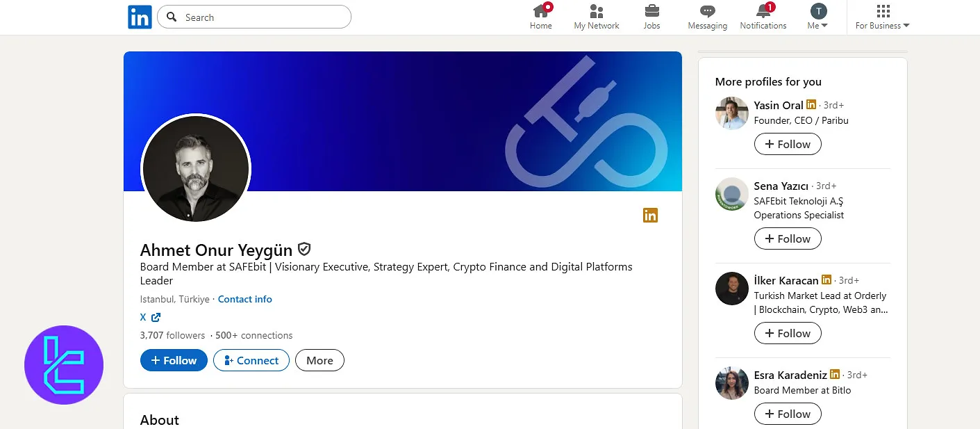
Task: Open the Home feed icon
Action: [x=540, y=11]
